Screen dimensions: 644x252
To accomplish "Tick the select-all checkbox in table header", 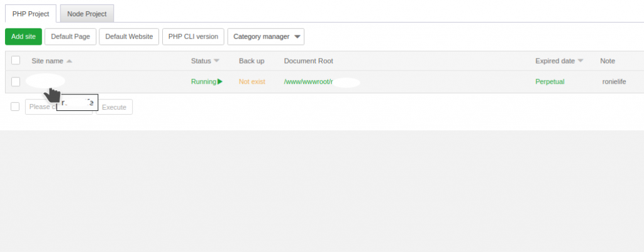I will pos(16,60).
